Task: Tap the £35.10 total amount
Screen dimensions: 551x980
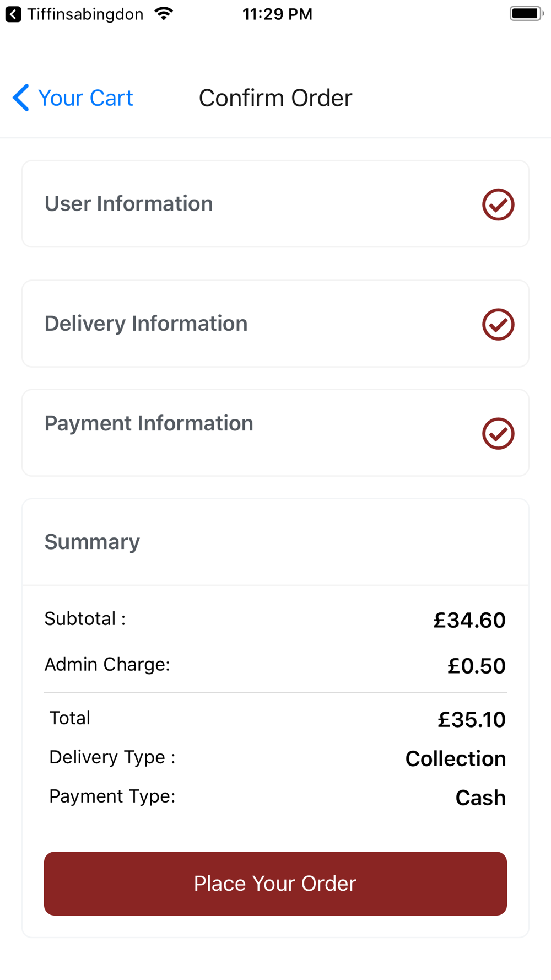Action: tap(472, 719)
